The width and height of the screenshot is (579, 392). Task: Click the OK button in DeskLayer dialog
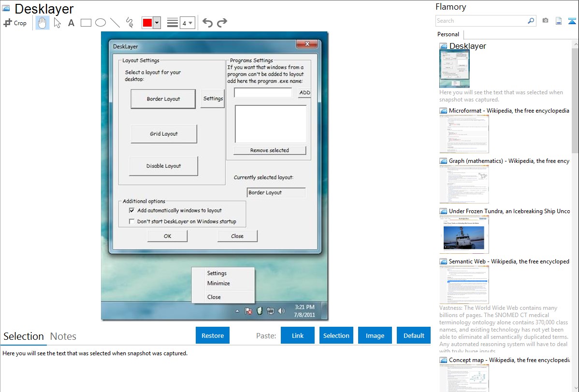point(167,236)
